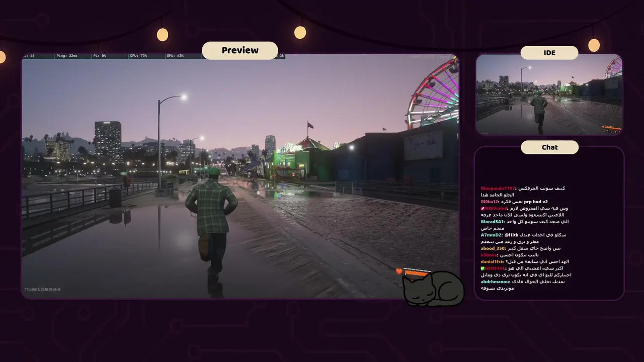Click the in-game date and time stamp

[x=43, y=290]
